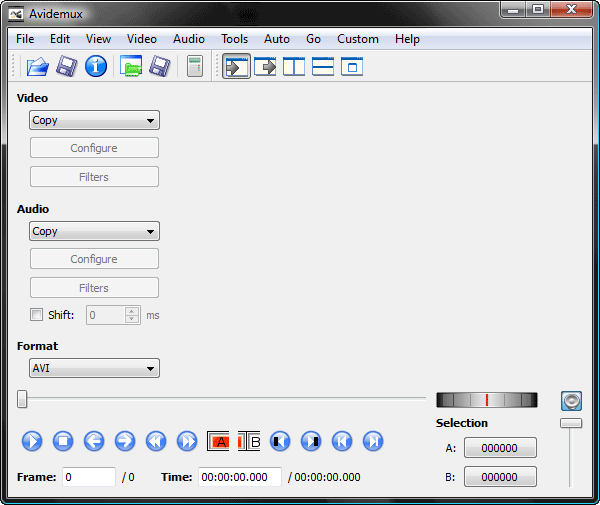Decrease the Shift value with down arrow
Screen dimensions: 600x505
pyautogui.click(x=132, y=319)
